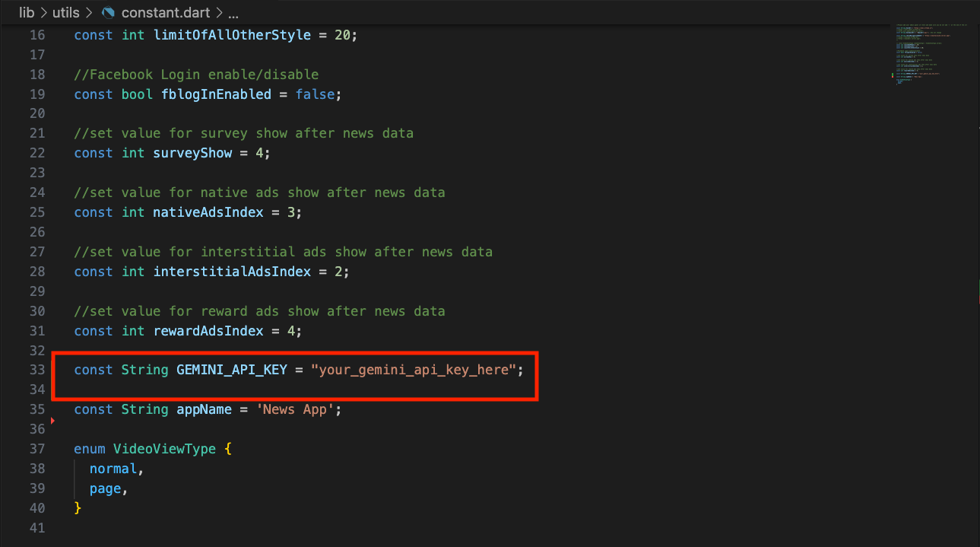980x547 pixels.
Task: Click the 'appName' variable
Action: (x=205, y=409)
